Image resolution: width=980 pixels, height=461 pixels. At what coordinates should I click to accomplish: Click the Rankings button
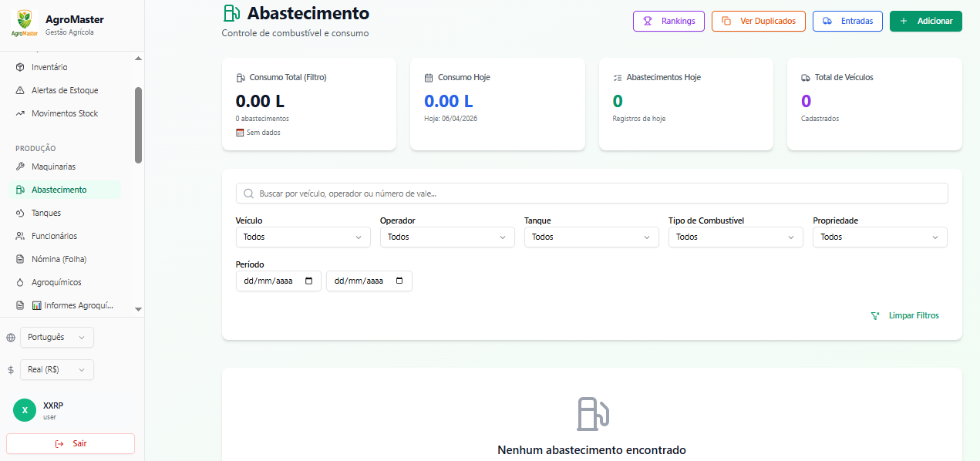click(x=668, y=22)
